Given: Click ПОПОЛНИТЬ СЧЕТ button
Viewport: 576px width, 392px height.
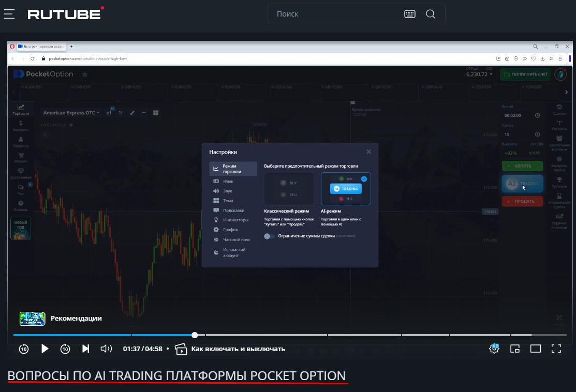Looking at the screenshot, I should click(x=525, y=74).
